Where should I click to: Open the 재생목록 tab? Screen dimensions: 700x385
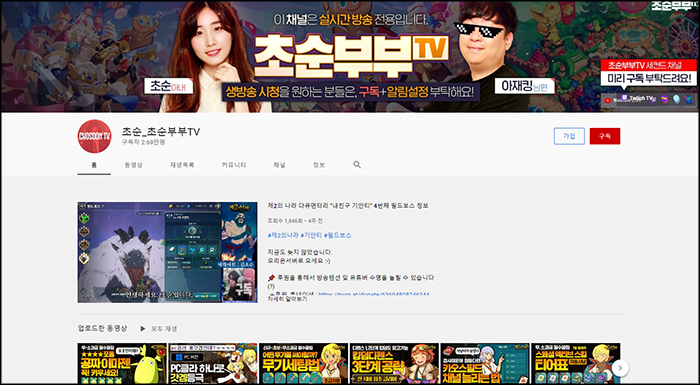[x=182, y=165]
